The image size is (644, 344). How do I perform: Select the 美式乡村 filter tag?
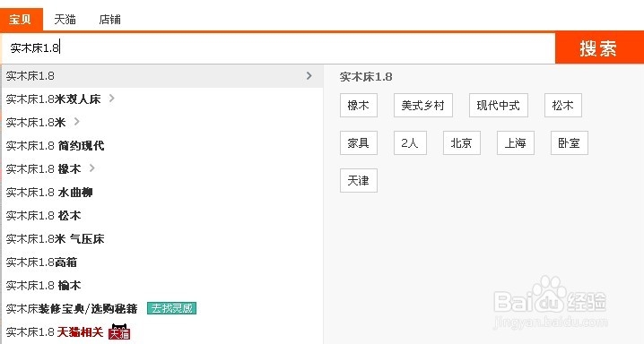pos(423,106)
